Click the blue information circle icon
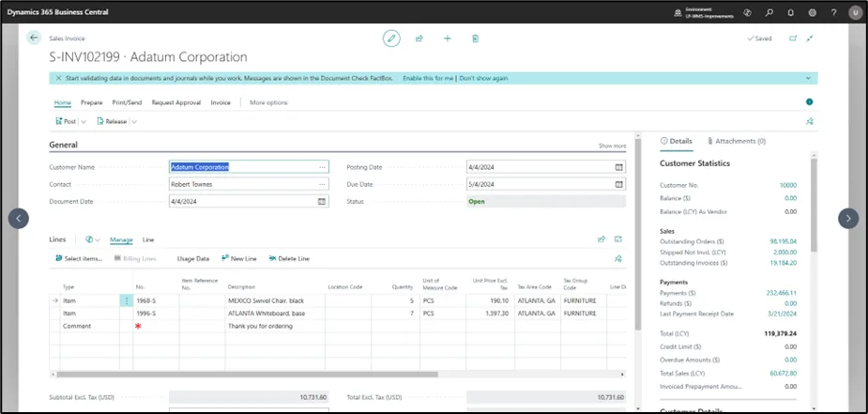 (x=809, y=101)
